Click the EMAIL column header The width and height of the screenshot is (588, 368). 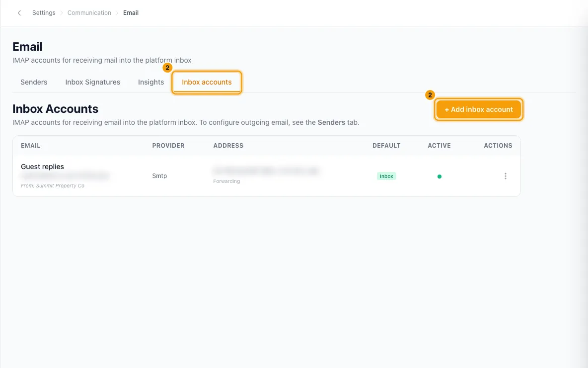point(30,146)
